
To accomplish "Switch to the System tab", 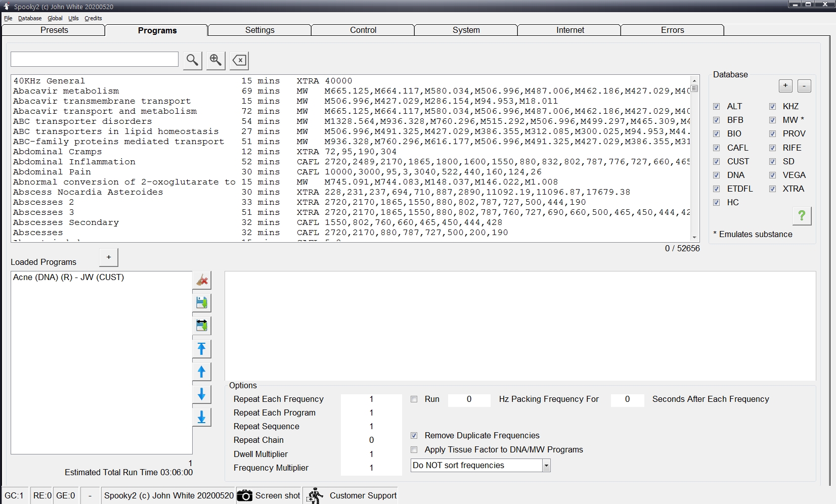I will tap(466, 30).
